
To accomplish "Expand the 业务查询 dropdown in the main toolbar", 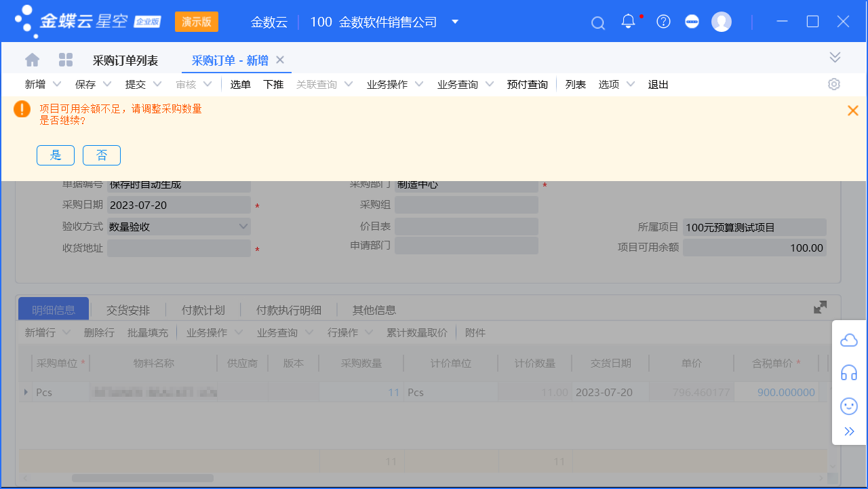I will click(490, 84).
